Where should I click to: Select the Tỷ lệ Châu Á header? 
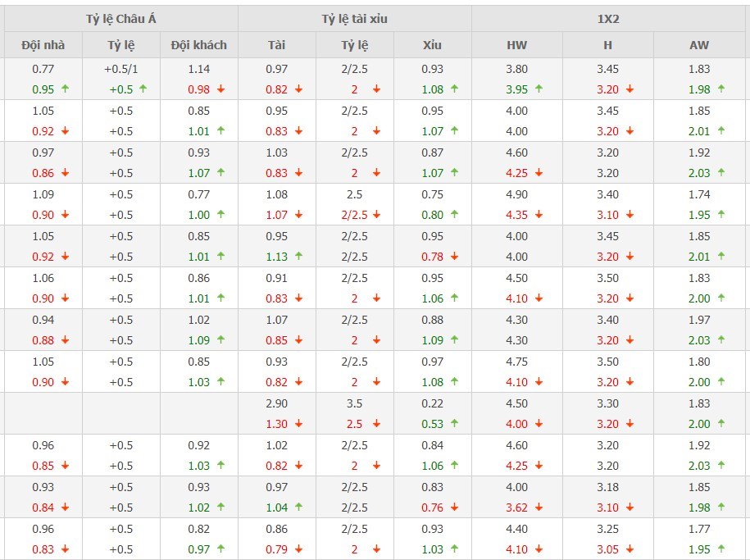click(120, 18)
